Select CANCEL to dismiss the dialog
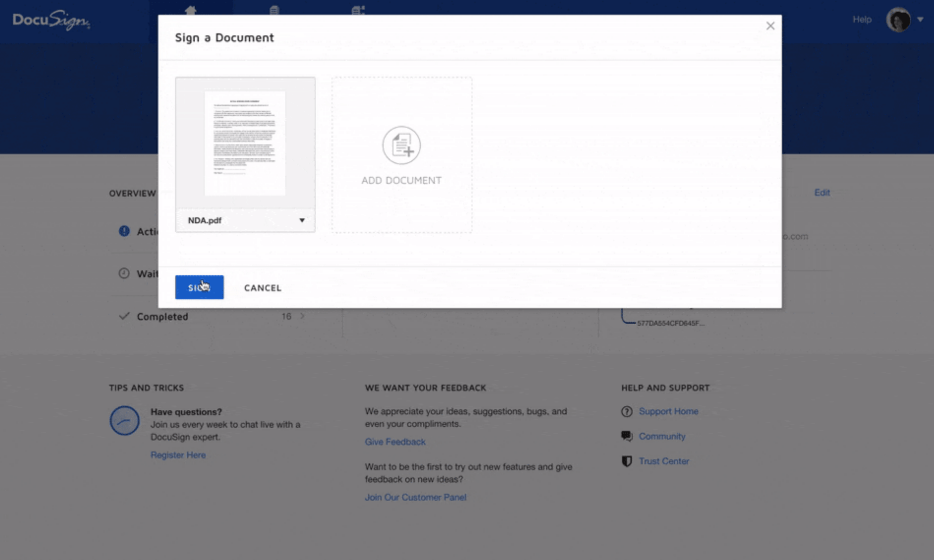 click(262, 287)
